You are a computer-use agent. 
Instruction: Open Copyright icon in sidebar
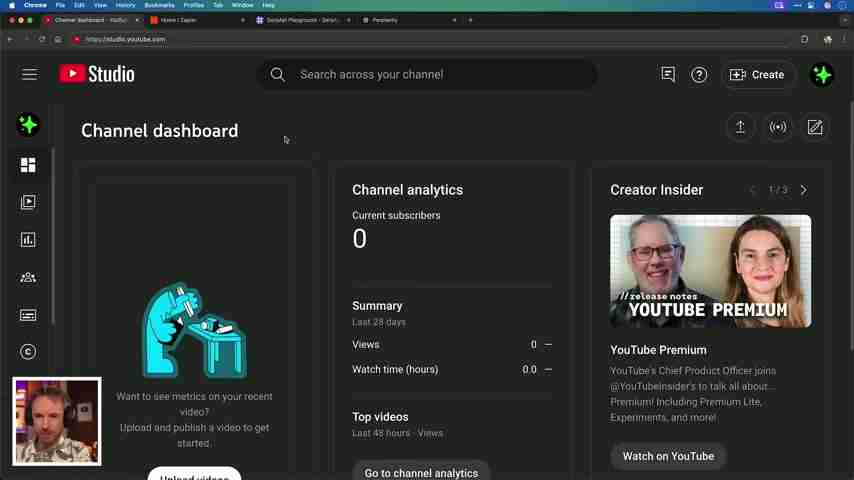coord(28,352)
